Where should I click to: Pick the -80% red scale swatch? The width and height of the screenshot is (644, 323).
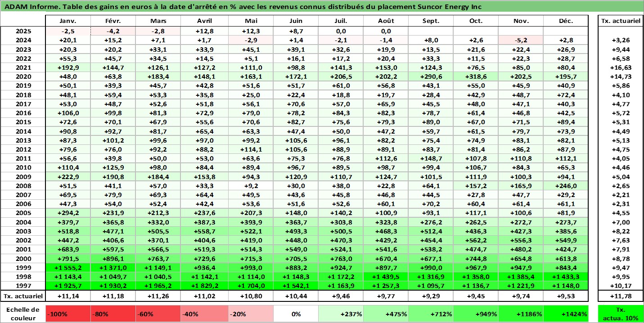pyautogui.click(x=113, y=314)
